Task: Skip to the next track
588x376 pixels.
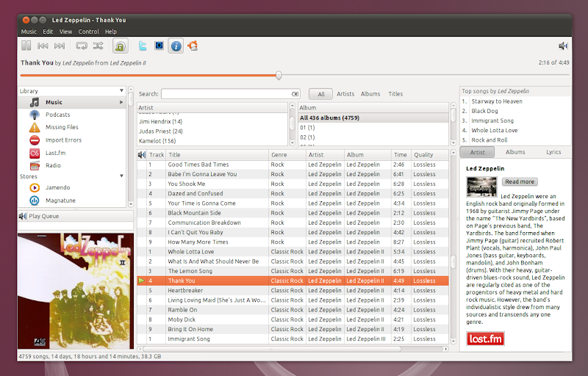Action: pyautogui.click(x=60, y=46)
